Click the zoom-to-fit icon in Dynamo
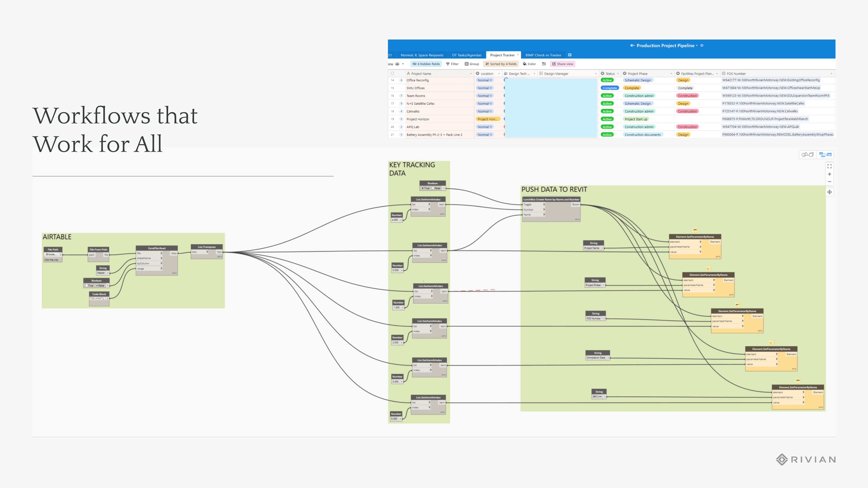 (829, 166)
